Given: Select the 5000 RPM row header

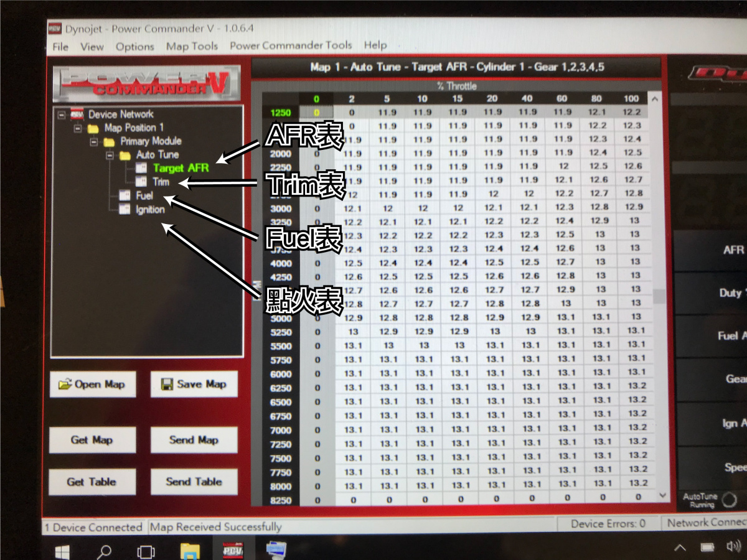Looking at the screenshot, I should point(281,319).
